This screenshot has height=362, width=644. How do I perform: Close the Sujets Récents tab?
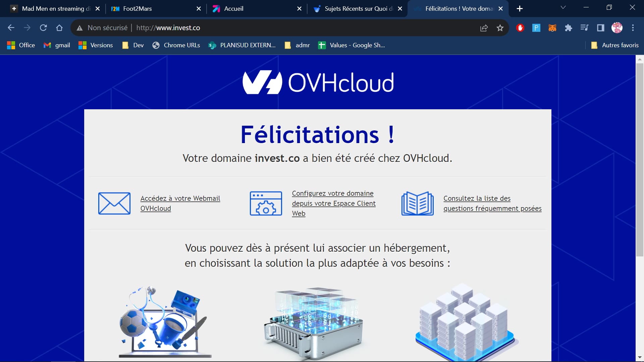point(400,9)
